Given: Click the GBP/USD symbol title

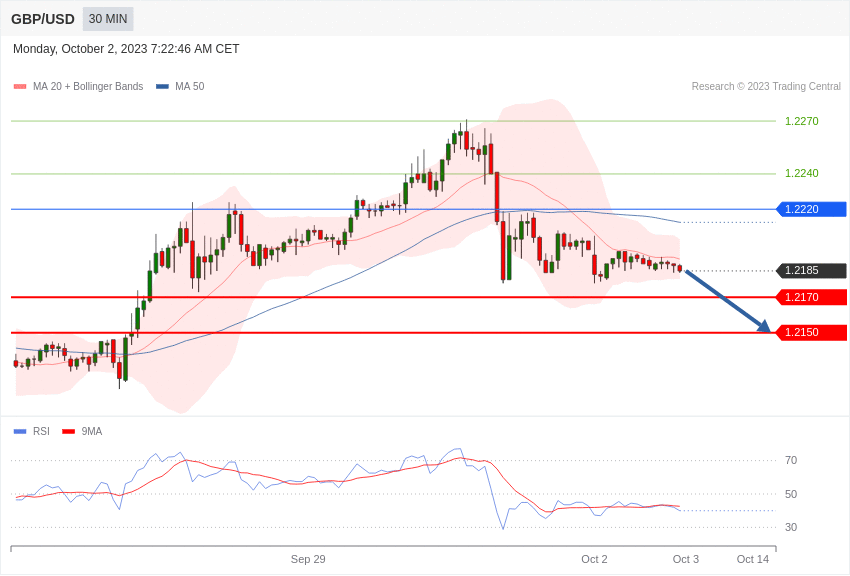Looking at the screenshot, I should tap(43, 20).
